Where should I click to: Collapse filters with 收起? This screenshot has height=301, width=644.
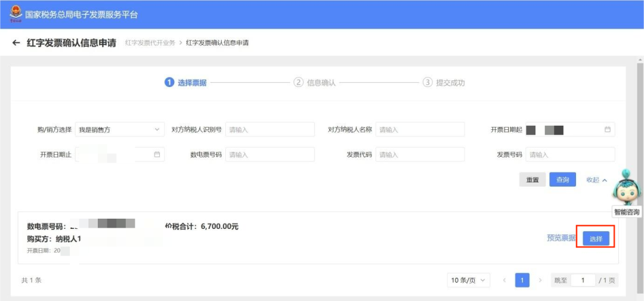pos(596,180)
